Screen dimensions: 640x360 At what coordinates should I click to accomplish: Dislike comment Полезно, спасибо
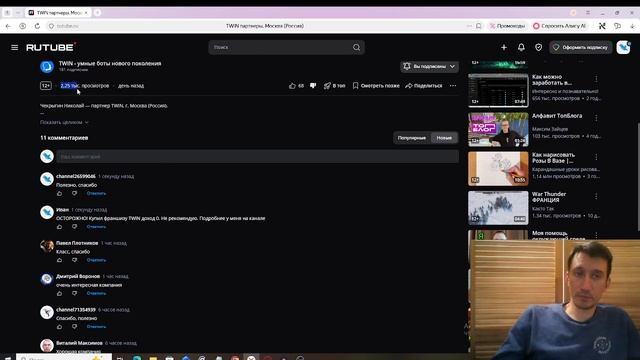(x=74, y=193)
